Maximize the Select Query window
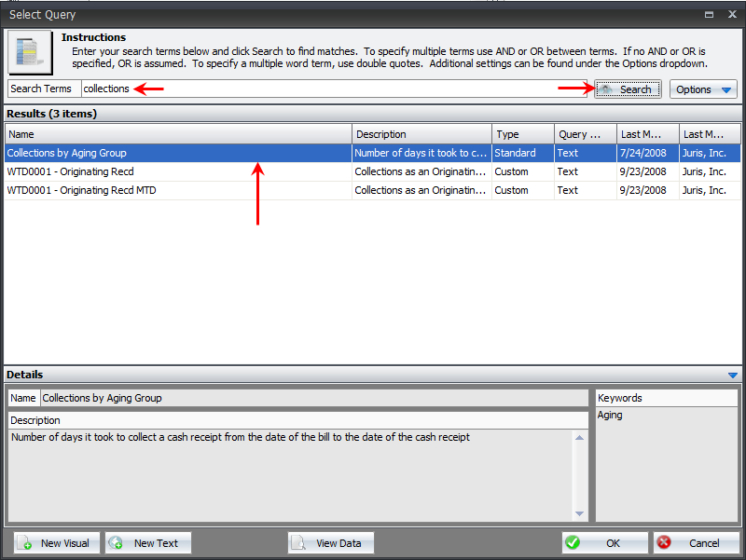 [x=711, y=15]
